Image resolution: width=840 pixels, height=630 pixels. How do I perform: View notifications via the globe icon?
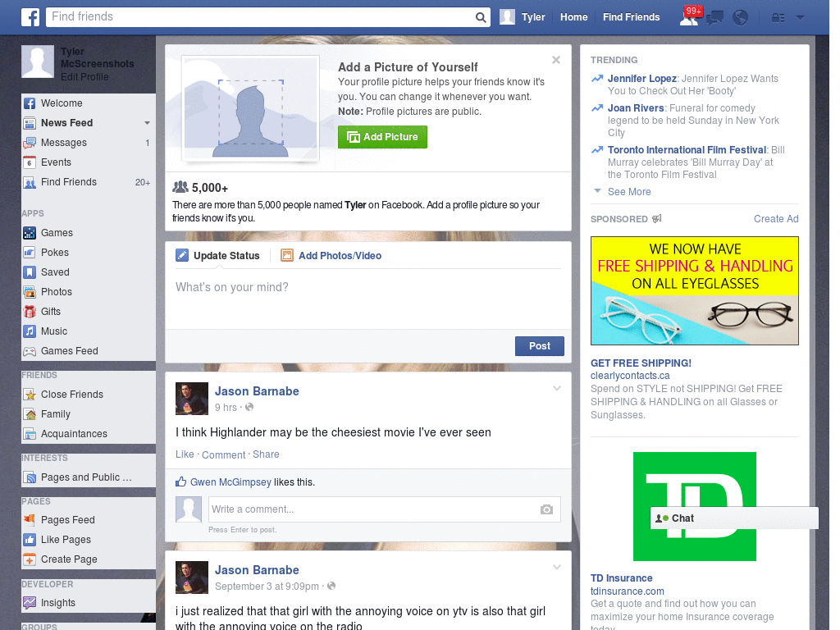[740, 16]
